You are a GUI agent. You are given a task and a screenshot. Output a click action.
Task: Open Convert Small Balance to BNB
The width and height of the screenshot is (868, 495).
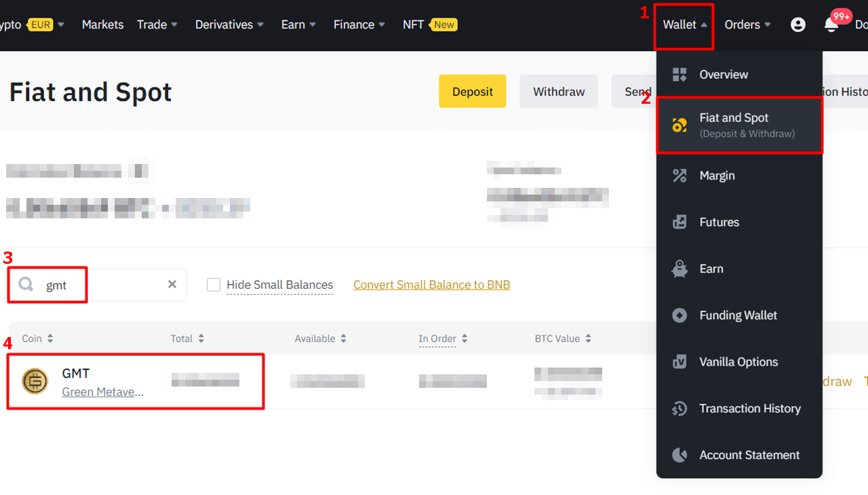(431, 284)
